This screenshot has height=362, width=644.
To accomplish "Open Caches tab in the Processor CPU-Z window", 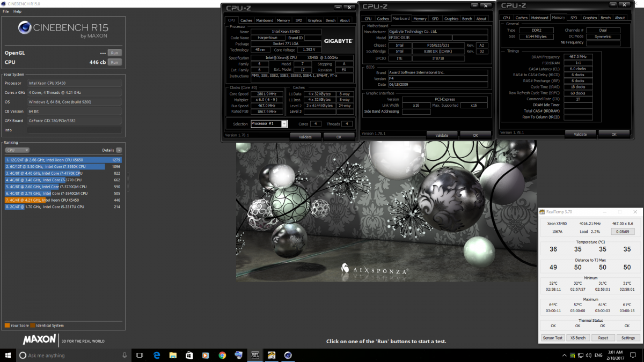I will click(x=246, y=20).
